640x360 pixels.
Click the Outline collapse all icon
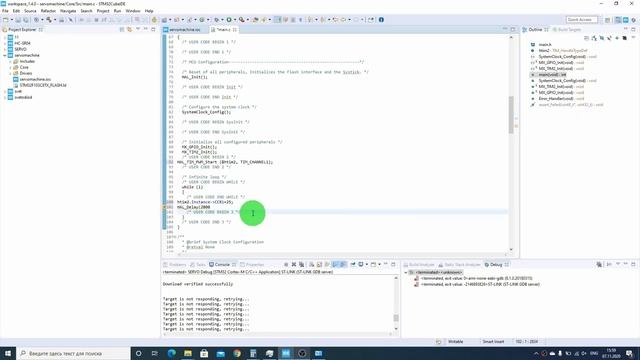click(586, 38)
